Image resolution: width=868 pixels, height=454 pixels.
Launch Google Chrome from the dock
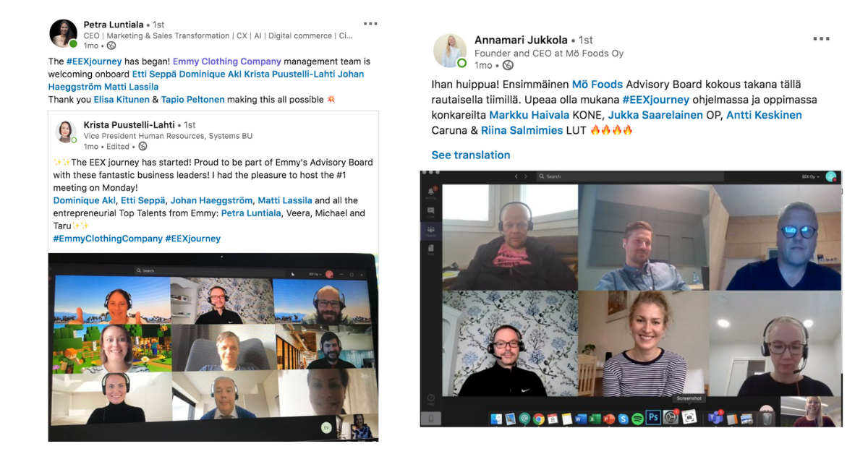[539, 419]
